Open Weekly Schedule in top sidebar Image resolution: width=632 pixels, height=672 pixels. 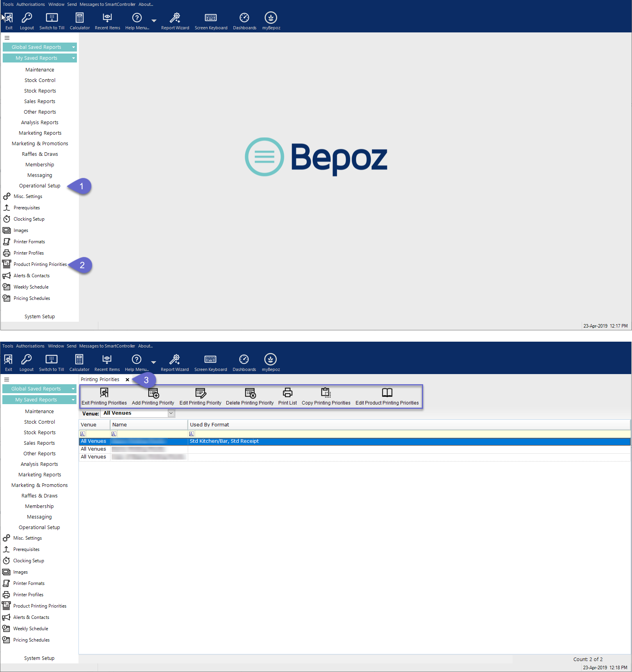click(31, 287)
